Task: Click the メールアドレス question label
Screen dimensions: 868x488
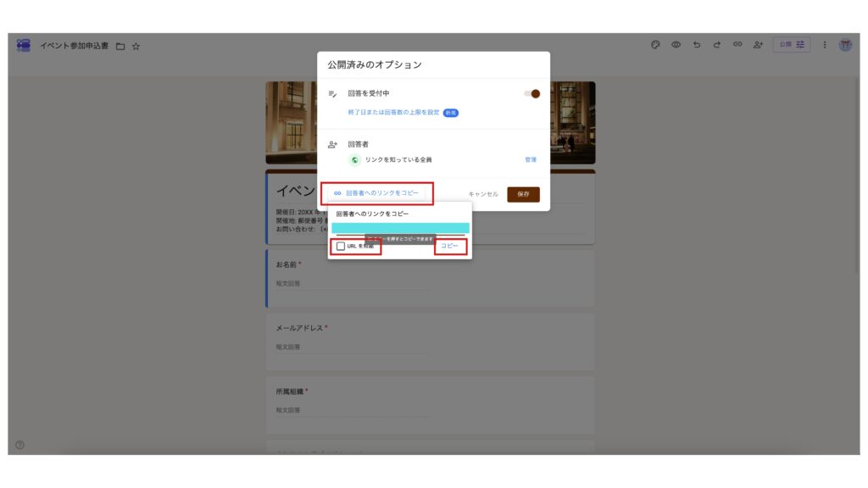Action: click(x=299, y=328)
